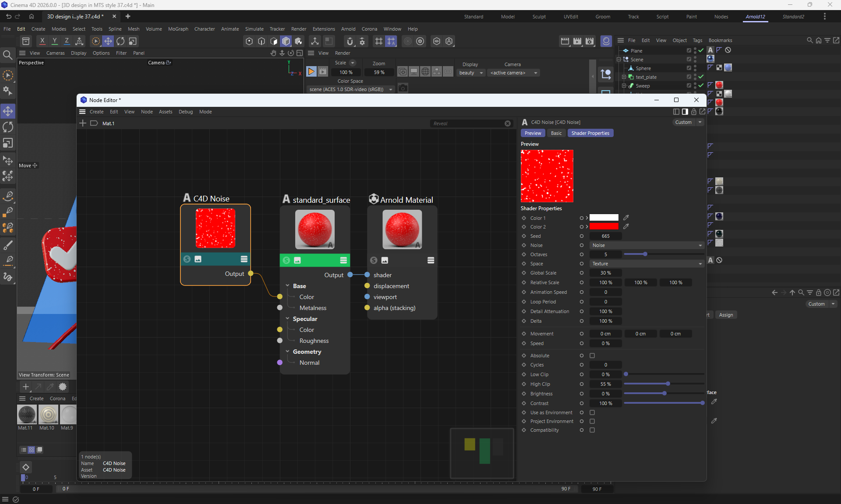Open the Space Texture dropdown
This screenshot has width=841, height=504.
647,264
